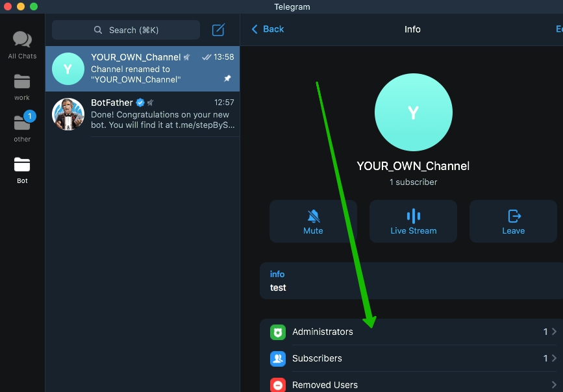
Task: Click the Telegram window title
Action: 292,7
